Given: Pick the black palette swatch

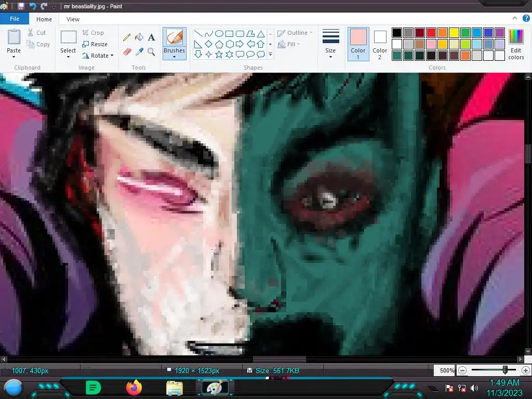Looking at the screenshot, I should (x=397, y=33).
